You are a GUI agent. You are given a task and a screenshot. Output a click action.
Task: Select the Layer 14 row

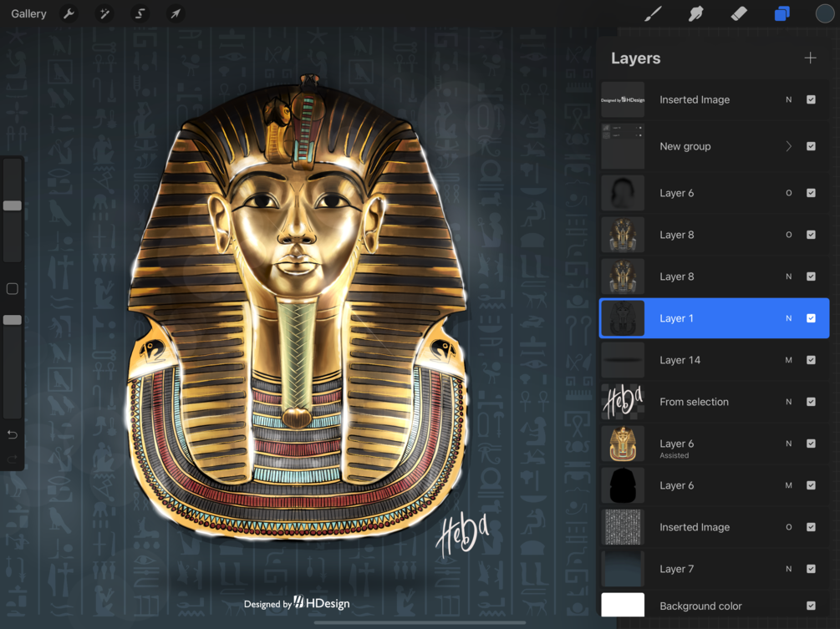[714, 360]
